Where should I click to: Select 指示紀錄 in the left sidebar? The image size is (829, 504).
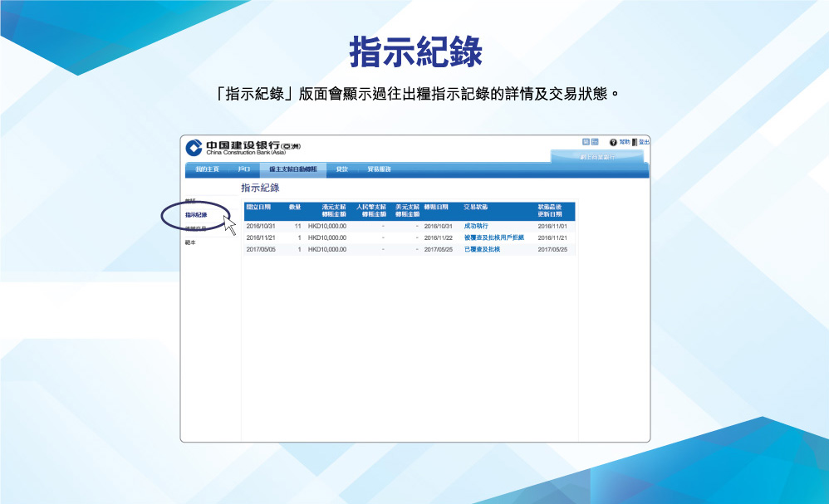(196, 215)
